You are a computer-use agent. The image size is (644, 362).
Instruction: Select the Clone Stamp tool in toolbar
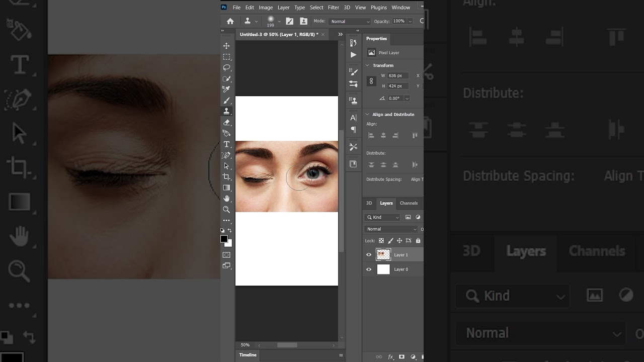(226, 111)
